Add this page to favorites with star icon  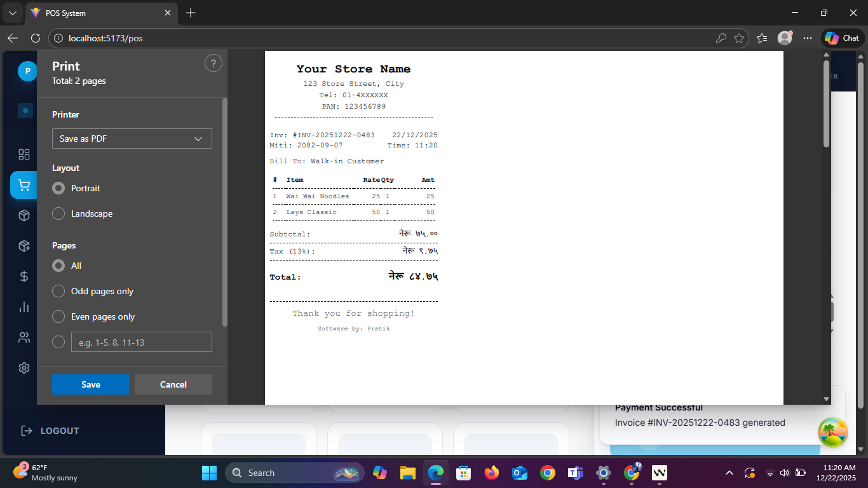click(739, 38)
